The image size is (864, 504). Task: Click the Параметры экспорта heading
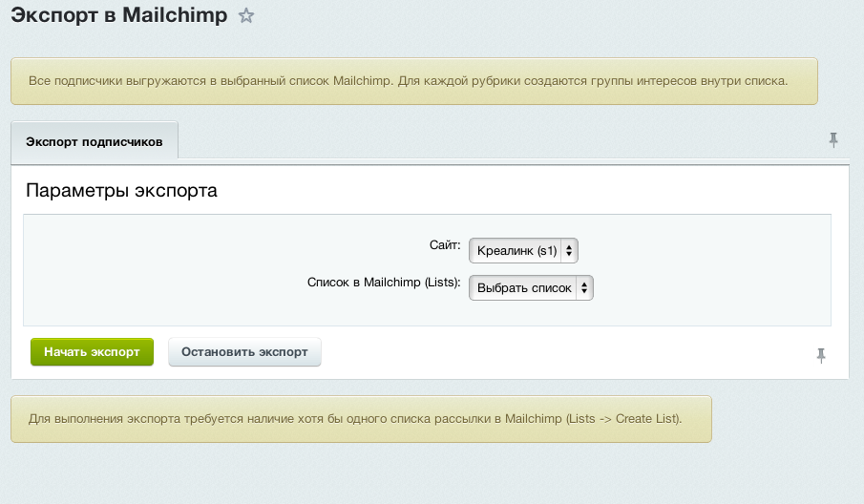click(x=121, y=191)
